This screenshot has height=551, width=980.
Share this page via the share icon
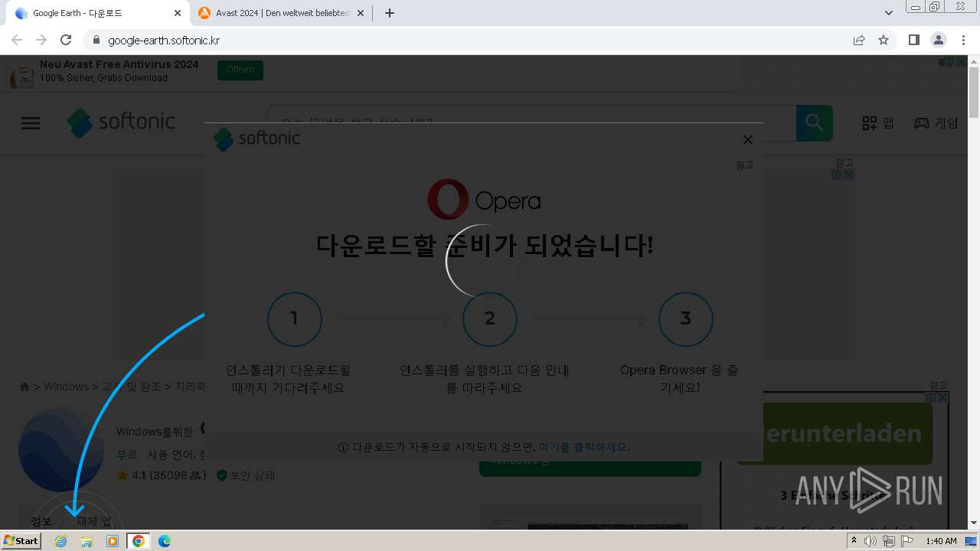click(859, 40)
